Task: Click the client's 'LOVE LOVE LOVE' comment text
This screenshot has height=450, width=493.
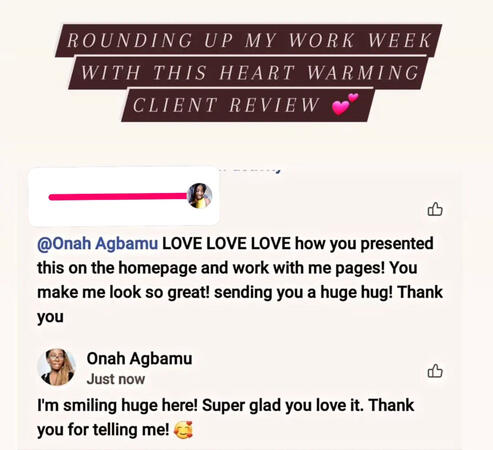Action: point(240,280)
